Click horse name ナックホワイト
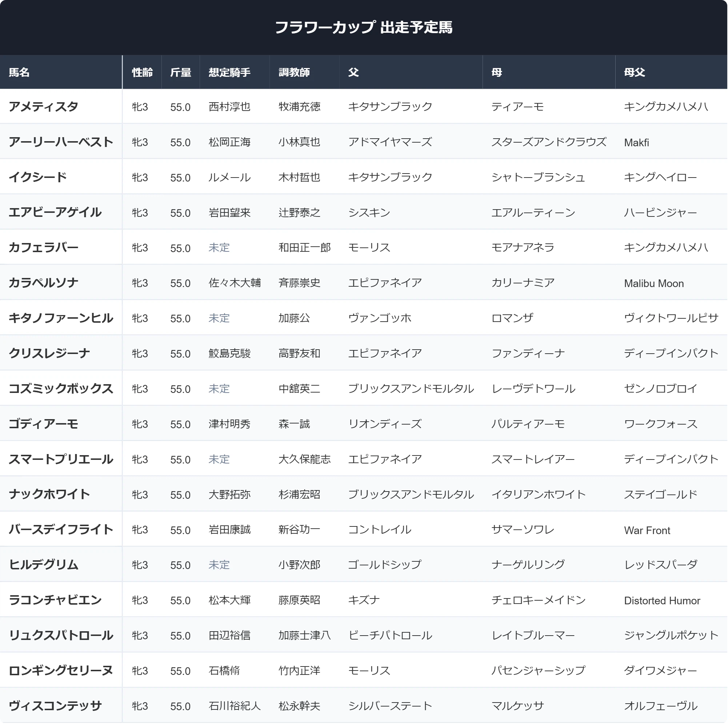728x724 pixels. (50, 494)
